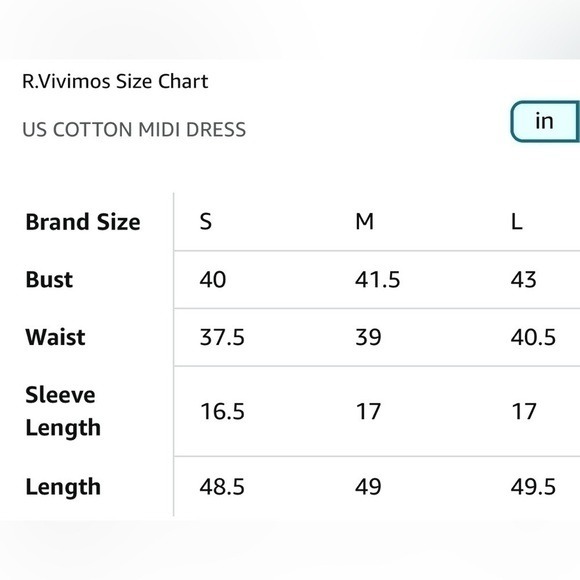Click the Sleeve Length row label
Viewport: 580px width, 580px height.
(63, 411)
